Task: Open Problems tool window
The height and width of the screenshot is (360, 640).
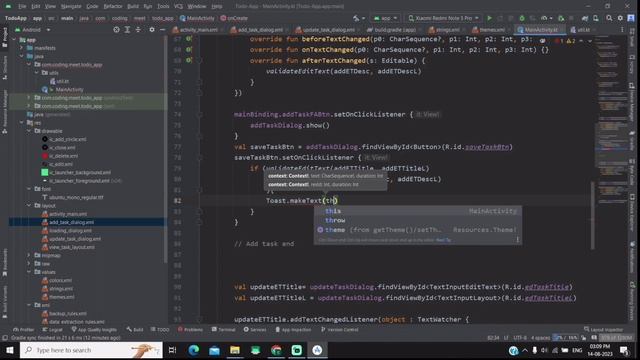Action: pyautogui.click(x=190, y=329)
